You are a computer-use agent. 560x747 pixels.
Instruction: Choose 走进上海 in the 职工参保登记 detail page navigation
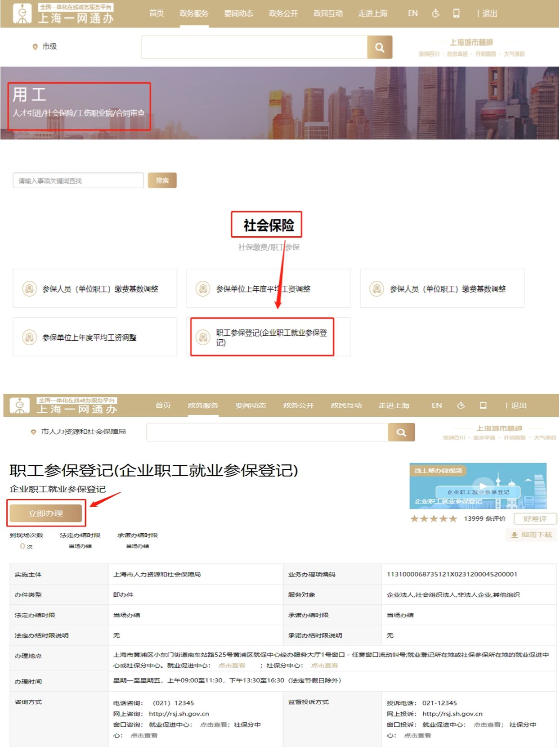point(394,405)
